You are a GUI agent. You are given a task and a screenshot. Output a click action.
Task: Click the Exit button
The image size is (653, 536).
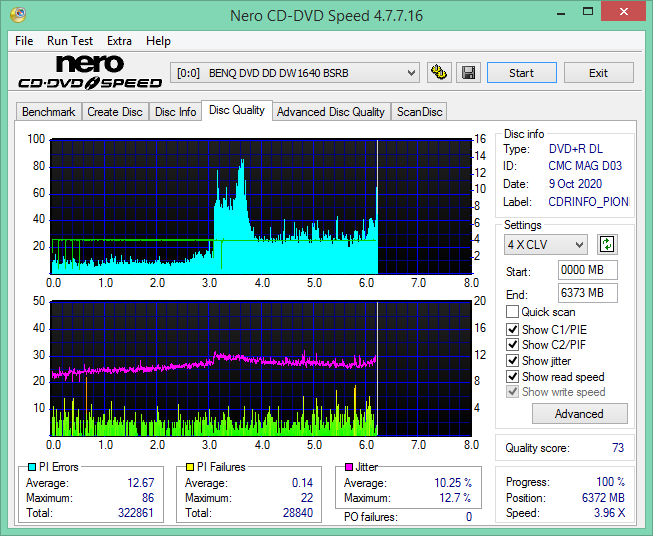pos(598,73)
